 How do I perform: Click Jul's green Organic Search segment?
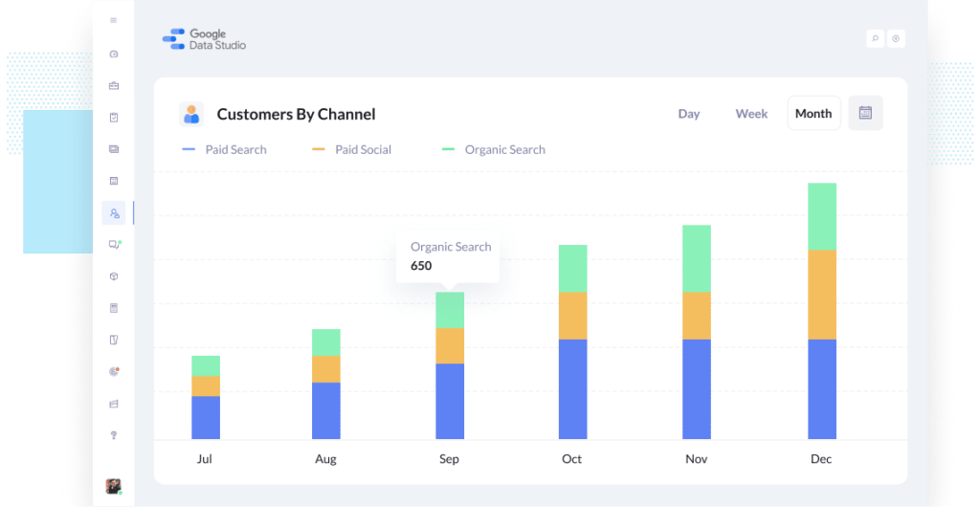pos(206,365)
